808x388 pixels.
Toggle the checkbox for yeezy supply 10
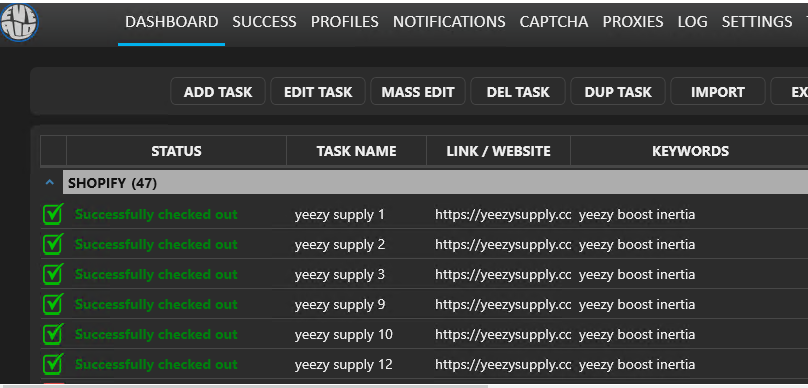coord(53,334)
